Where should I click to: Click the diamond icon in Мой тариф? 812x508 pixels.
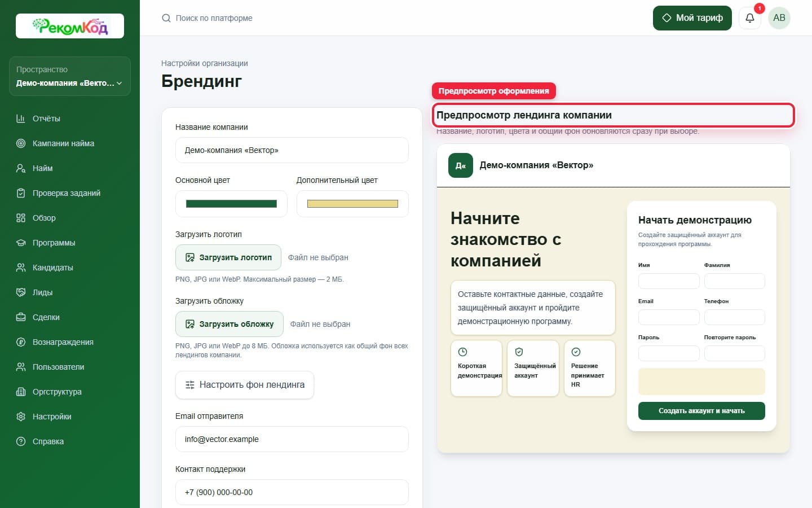point(667,18)
